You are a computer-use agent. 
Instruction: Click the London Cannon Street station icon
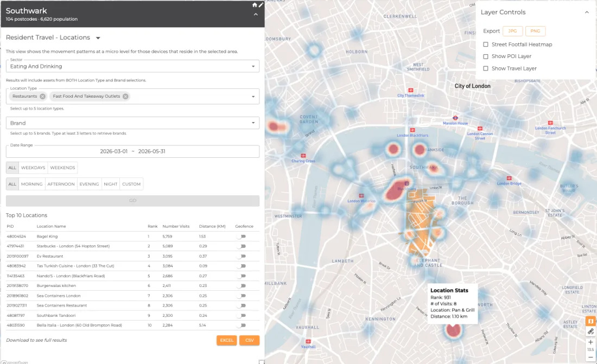[x=480, y=129]
